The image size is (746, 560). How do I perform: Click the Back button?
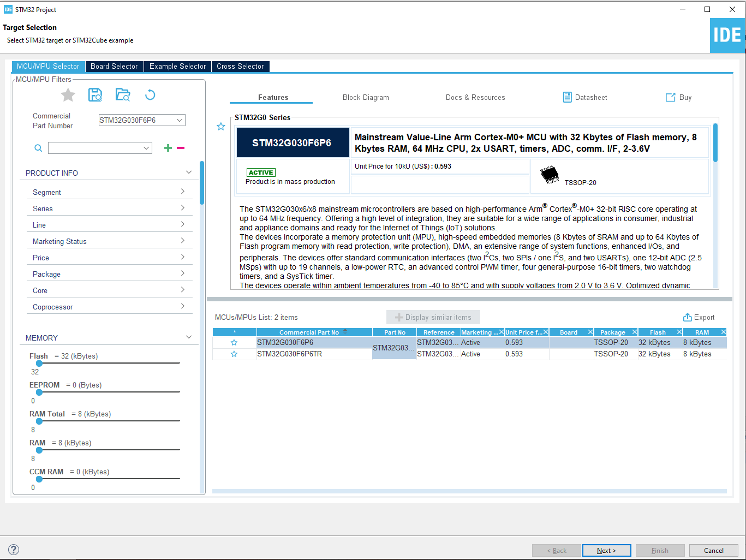pos(557,550)
